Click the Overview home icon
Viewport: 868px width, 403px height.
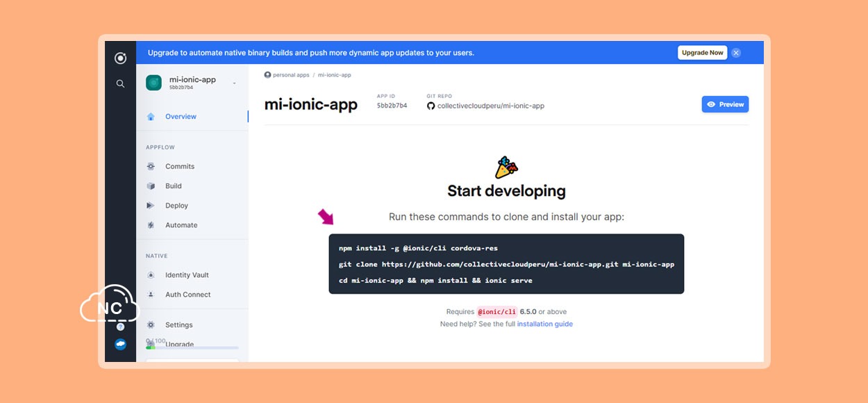click(151, 117)
